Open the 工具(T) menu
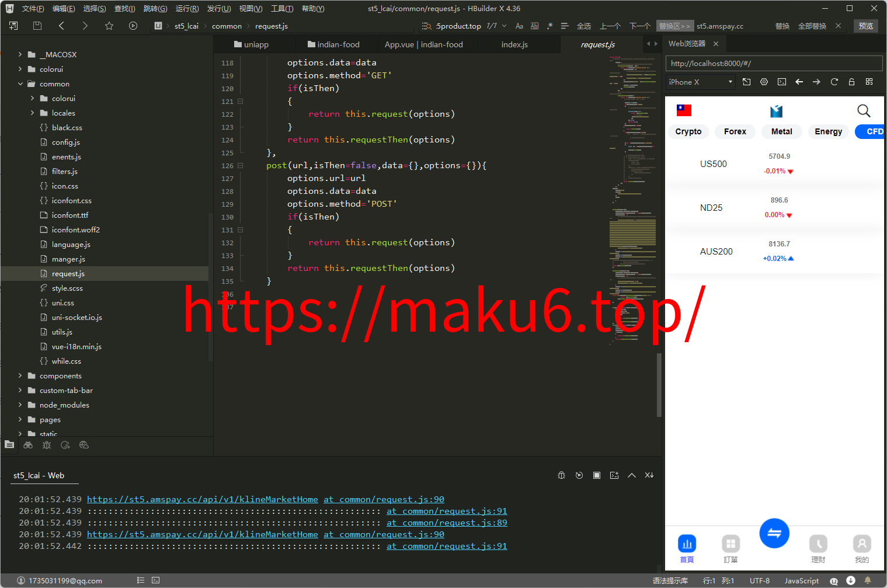The width and height of the screenshot is (887, 588). coord(282,8)
